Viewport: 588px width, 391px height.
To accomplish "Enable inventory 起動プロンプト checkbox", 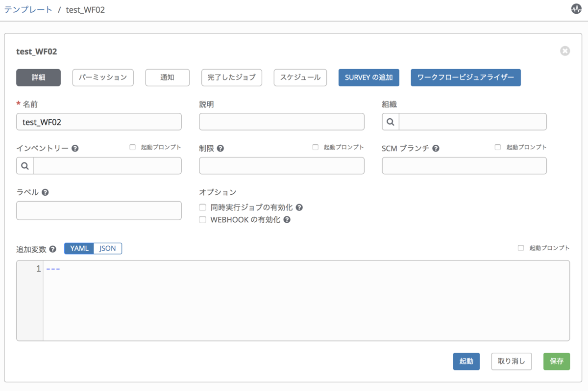I will click(132, 147).
